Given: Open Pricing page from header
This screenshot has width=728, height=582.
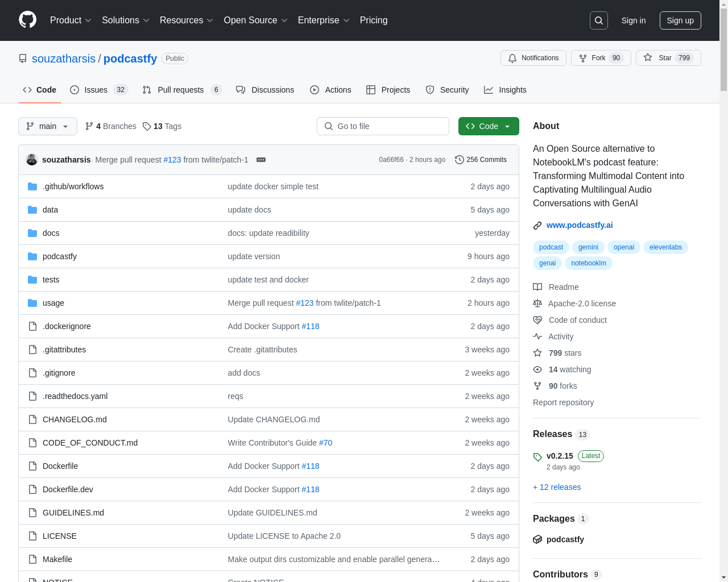Looking at the screenshot, I should coord(374,20).
